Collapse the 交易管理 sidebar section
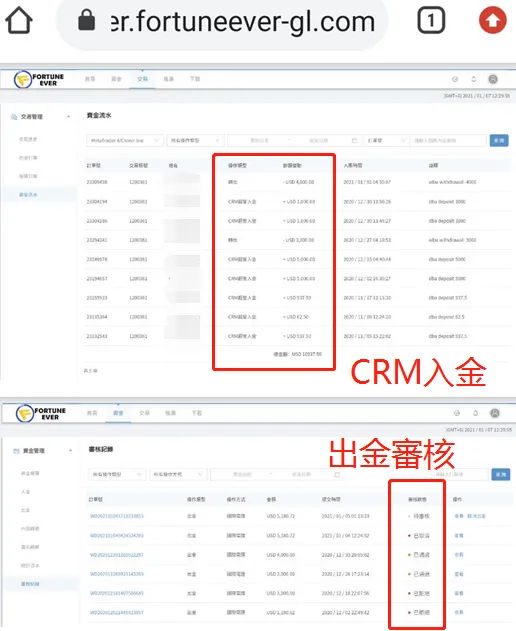516x631 pixels. tap(40, 117)
